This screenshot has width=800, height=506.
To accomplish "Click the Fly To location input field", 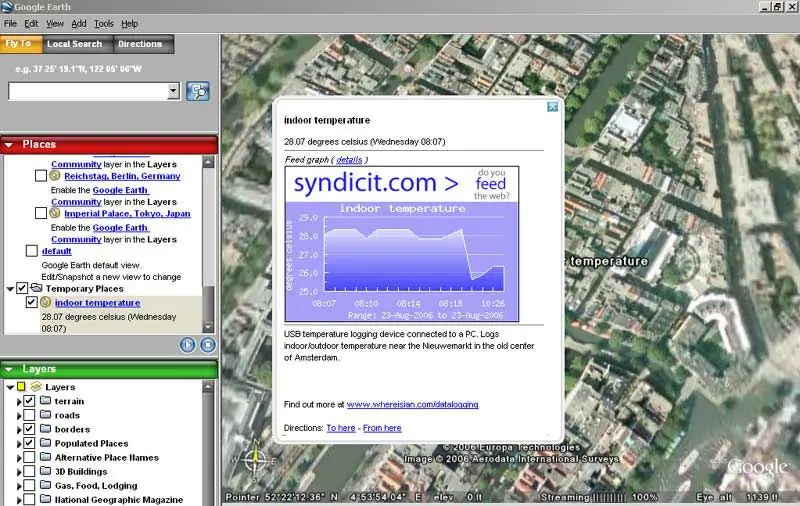I will pyautogui.click(x=88, y=91).
